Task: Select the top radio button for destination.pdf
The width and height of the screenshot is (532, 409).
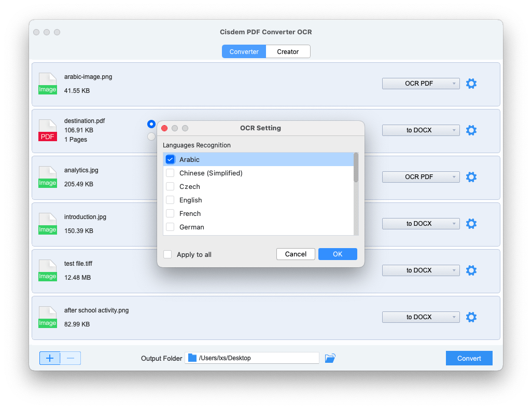Action: [x=151, y=124]
